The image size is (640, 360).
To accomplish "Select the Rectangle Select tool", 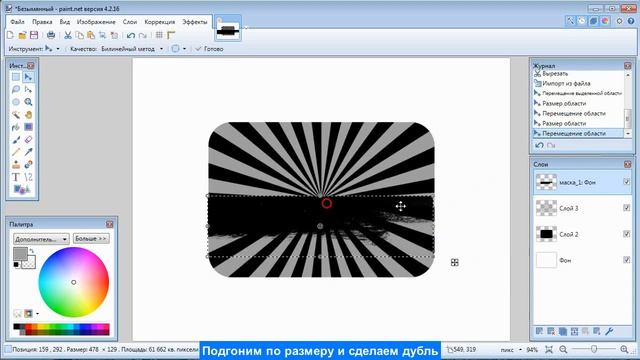I will coord(16,77).
